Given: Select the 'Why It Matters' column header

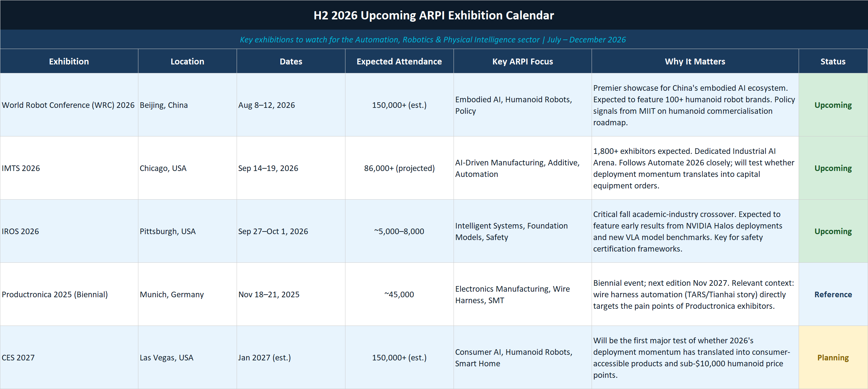Looking at the screenshot, I should (695, 61).
